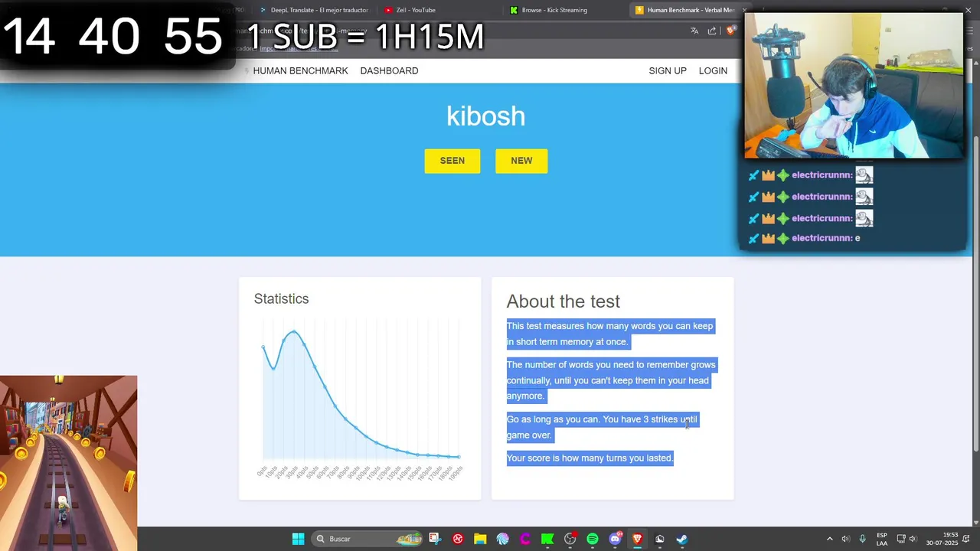Click the word "kibosh"
Image resolution: width=980 pixels, height=551 pixels.
(486, 116)
